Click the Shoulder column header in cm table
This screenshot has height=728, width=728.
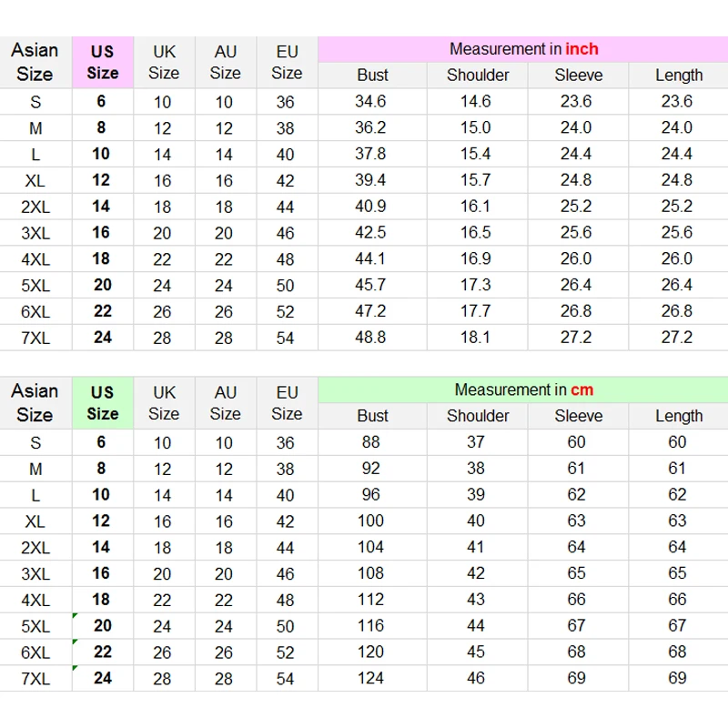click(x=478, y=416)
